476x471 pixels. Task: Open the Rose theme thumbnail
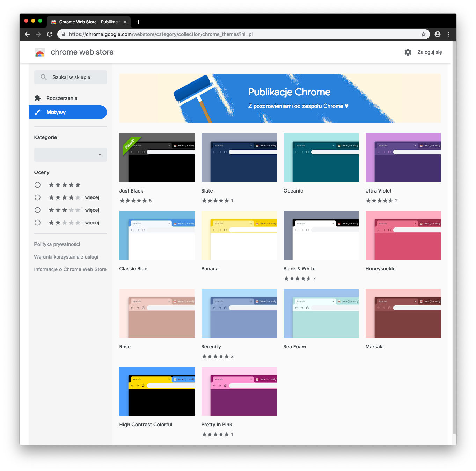click(x=157, y=313)
